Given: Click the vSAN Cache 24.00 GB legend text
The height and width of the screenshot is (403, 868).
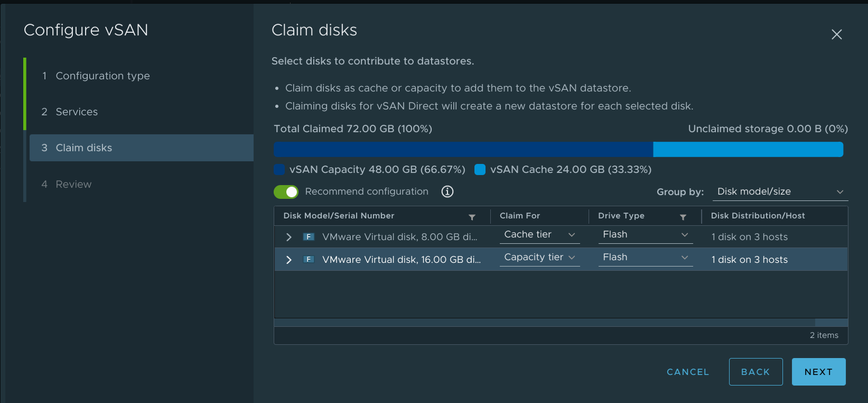Looking at the screenshot, I should click(571, 169).
